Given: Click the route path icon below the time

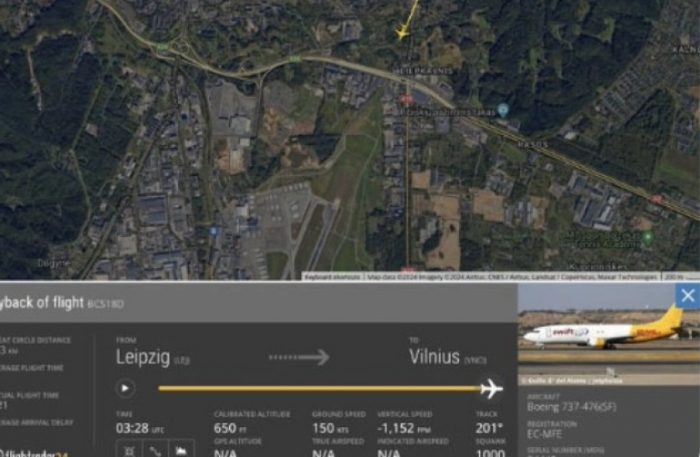Looking at the screenshot, I should pyautogui.click(x=155, y=451).
